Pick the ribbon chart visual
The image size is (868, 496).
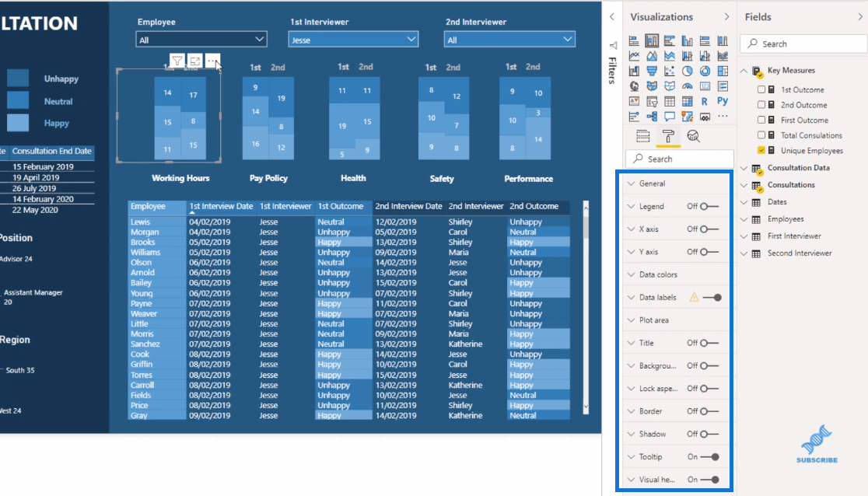723,56
